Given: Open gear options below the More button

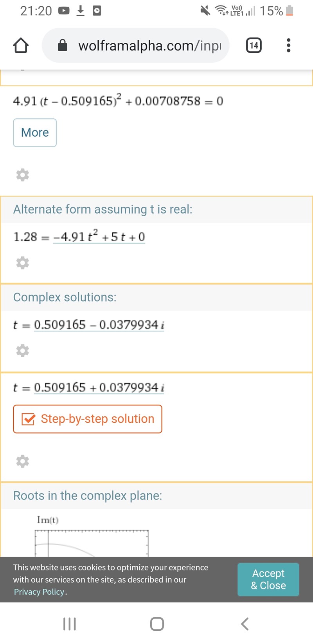Looking at the screenshot, I should [22, 175].
